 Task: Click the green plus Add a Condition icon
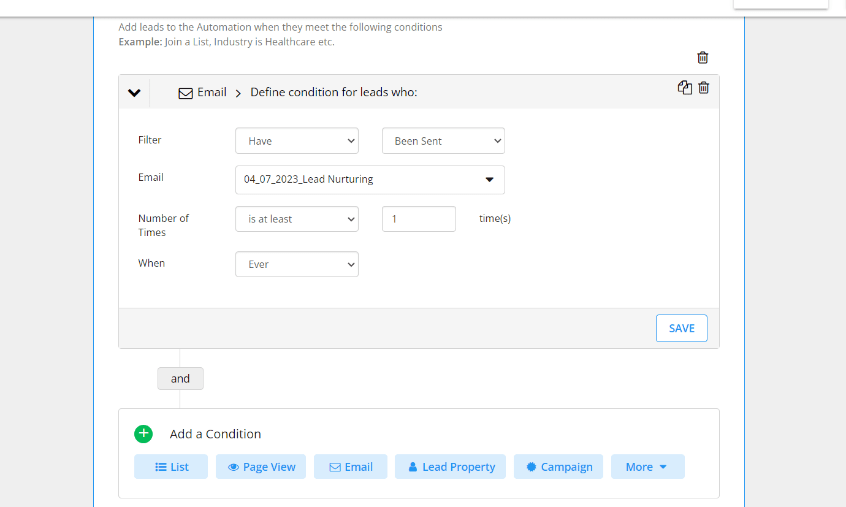click(144, 434)
